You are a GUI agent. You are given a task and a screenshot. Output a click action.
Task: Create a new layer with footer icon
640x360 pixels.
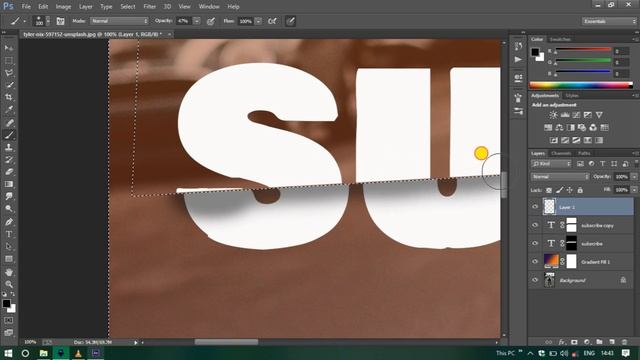point(612,342)
